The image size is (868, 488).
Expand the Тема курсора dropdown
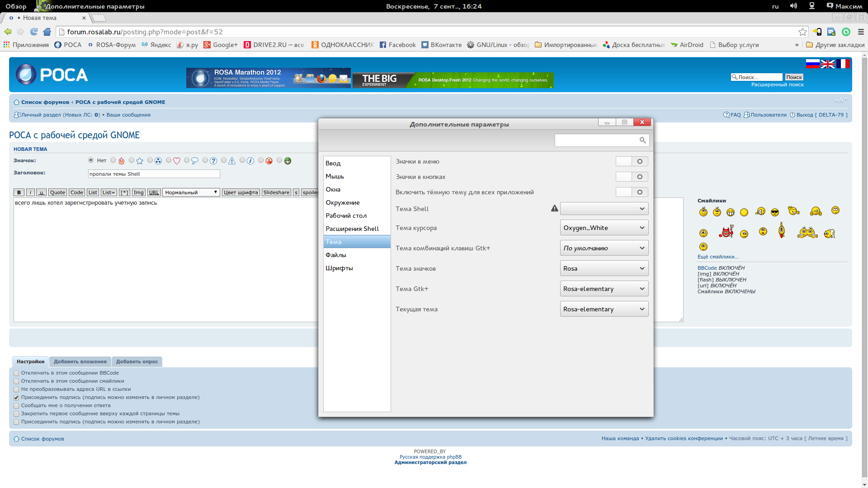coord(604,228)
